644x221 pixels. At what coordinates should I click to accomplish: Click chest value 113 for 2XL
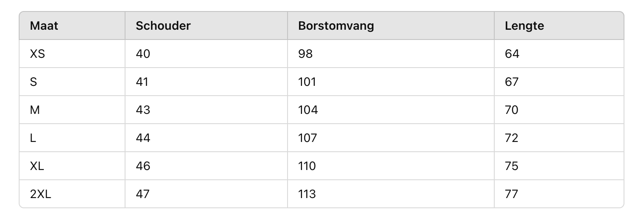click(307, 194)
